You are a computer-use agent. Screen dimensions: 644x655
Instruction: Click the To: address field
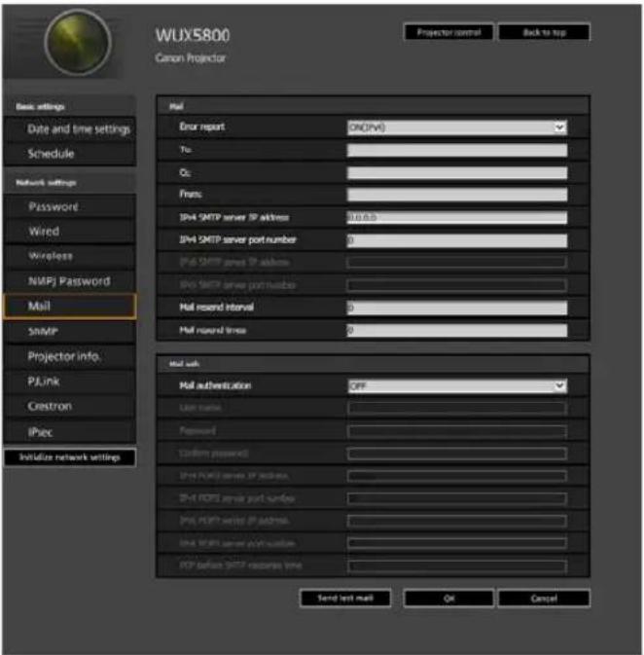(457, 150)
